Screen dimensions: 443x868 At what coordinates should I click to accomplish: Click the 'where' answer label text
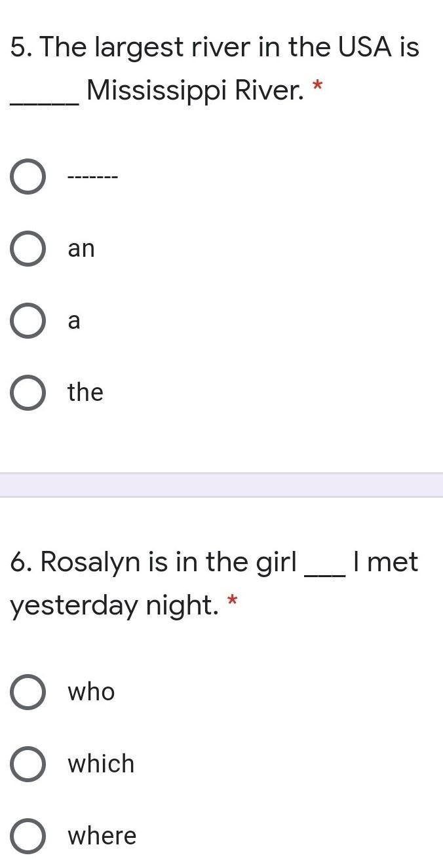[102, 836]
